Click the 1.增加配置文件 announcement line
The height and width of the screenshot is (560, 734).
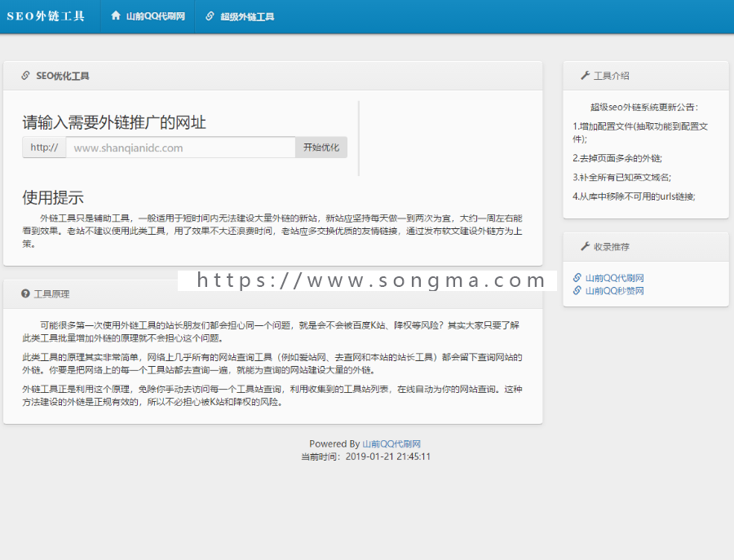point(640,132)
